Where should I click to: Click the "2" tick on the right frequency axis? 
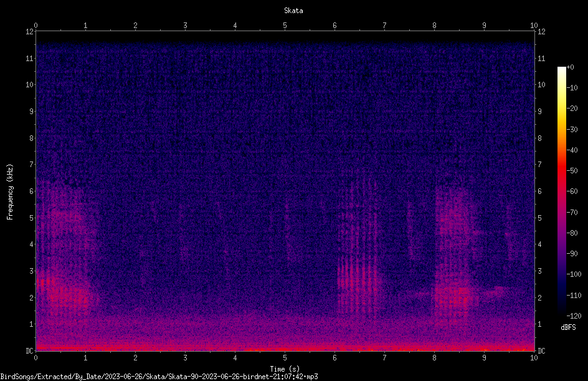tap(539, 297)
